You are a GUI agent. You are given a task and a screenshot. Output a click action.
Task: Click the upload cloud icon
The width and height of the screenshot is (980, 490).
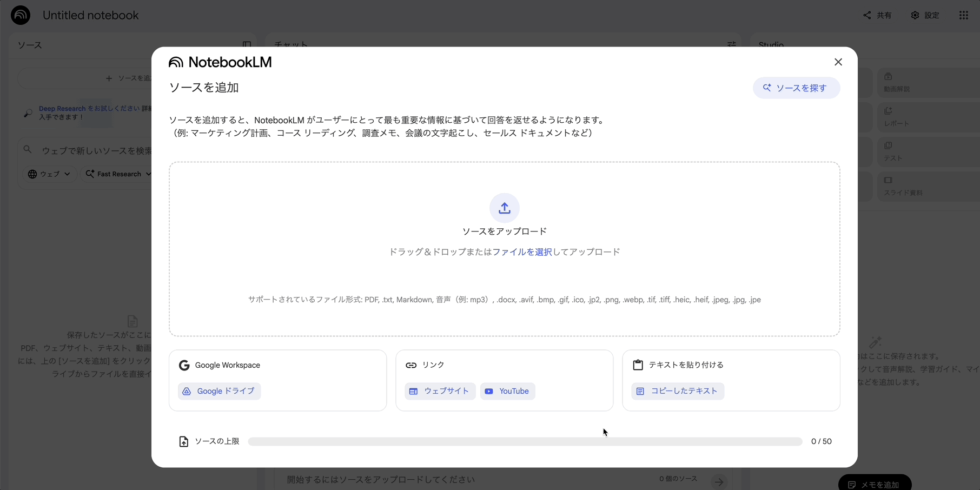pyautogui.click(x=504, y=208)
